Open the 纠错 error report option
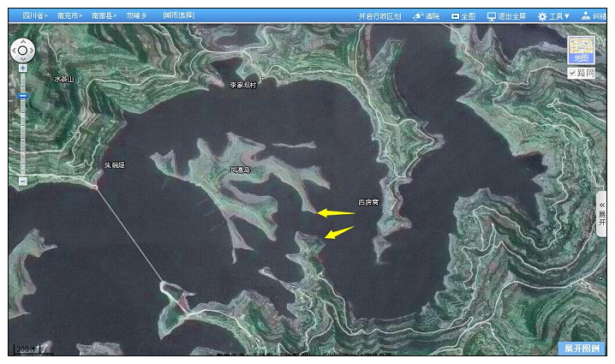 594,16
